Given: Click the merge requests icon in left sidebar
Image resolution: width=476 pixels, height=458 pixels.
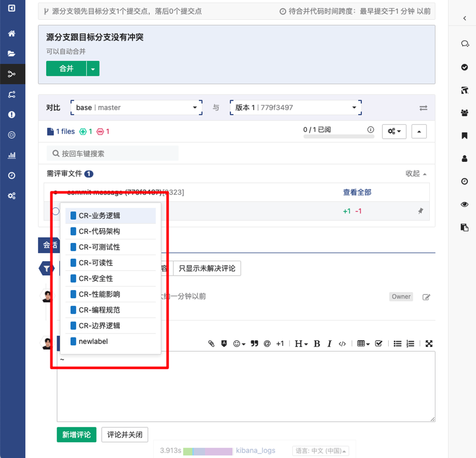Looking at the screenshot, I should [12, 74].
